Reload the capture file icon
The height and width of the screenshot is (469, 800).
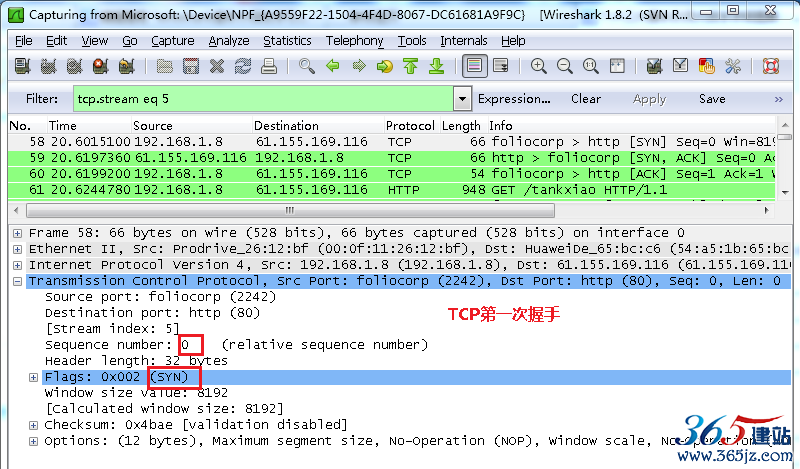243,66
